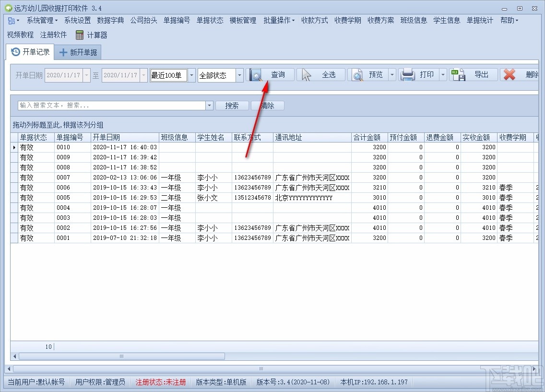
Task: Open the 系统管理 menu
Action: coord(42,21)
